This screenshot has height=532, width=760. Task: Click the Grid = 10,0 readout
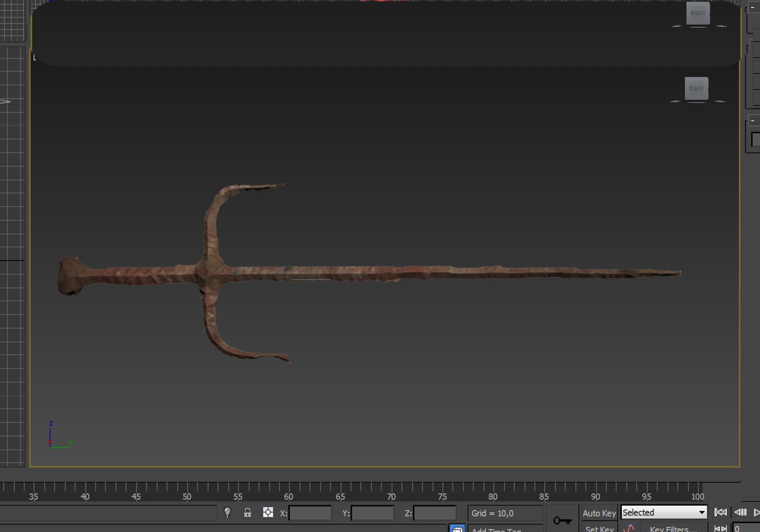pyautogui.click(x=505, y=513)
